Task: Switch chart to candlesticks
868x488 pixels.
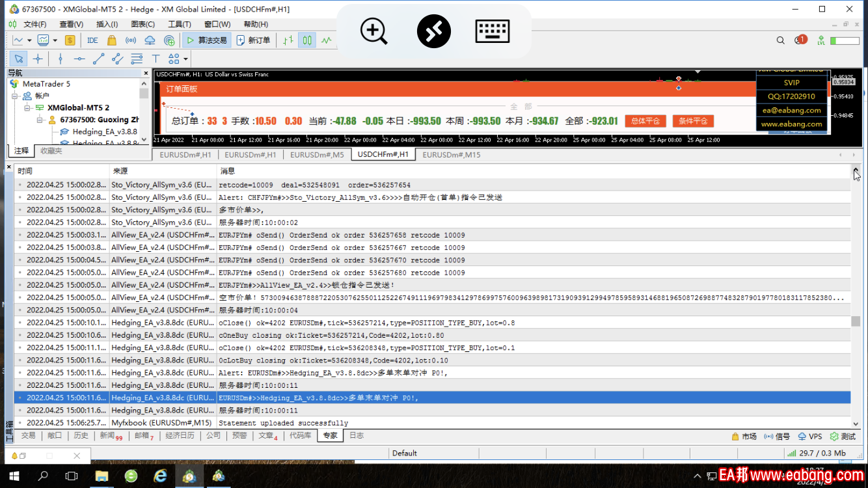Action: [307, 40]
